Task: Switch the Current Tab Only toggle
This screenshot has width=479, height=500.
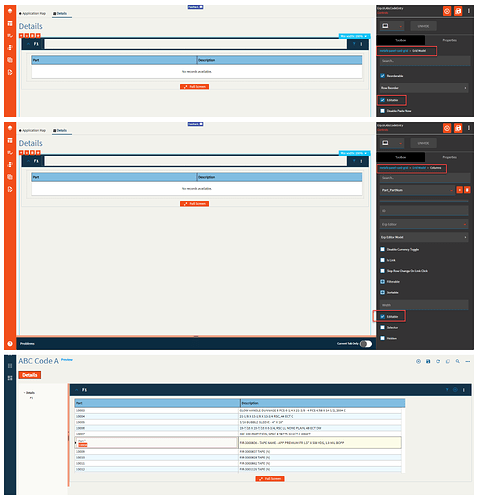Action: click(x=366, y=344)
